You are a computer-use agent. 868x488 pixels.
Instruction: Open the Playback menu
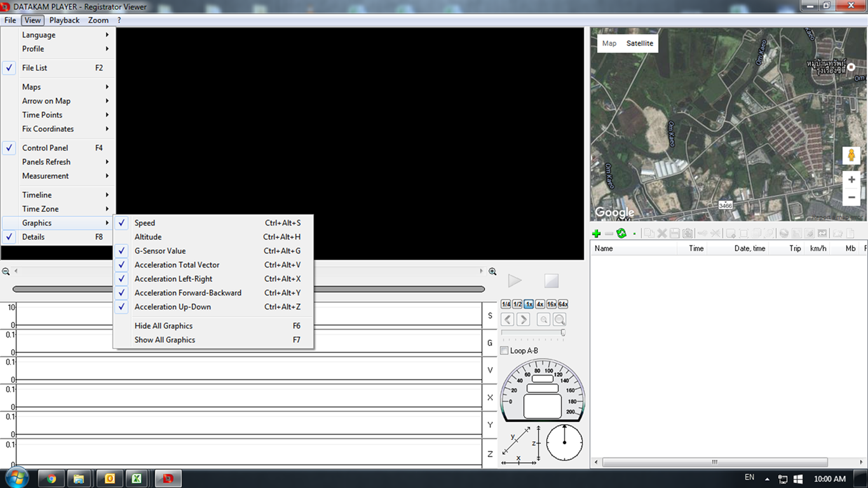pos(64,20)
